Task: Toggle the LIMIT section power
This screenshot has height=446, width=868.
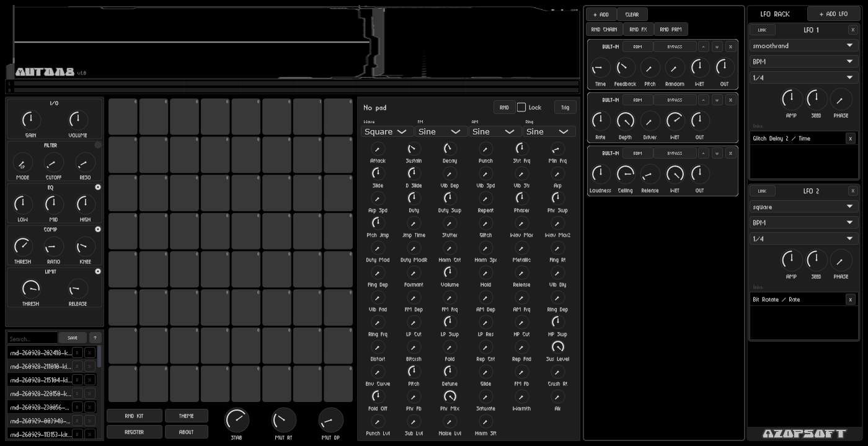Action: (x=98, y=271)
